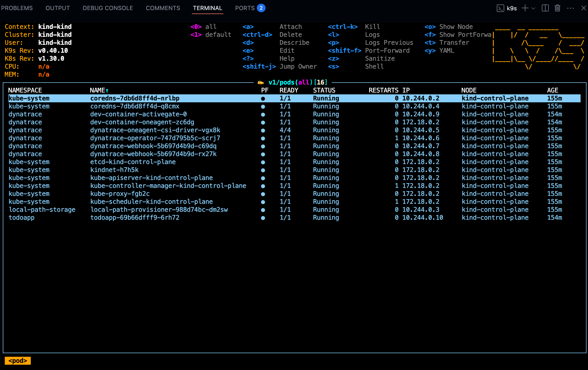Image resolution: width=588 pixels, height=370 pixels.
Task: Click port-forward dot for todoapp pod
Action: coord(263,218)
